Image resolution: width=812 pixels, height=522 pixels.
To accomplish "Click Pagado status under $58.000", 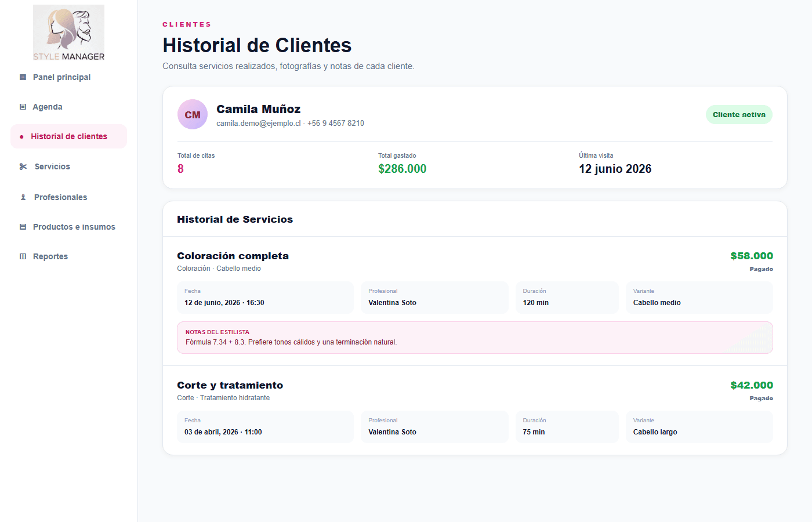I will click(x=761, y=269).
